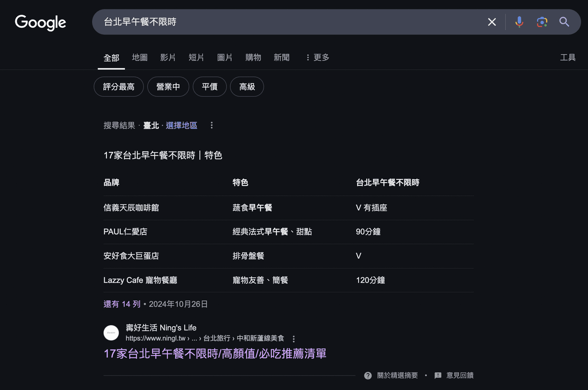Select the 信義天辰咖啡館 cell
The height and width of the screenshot is (390, 588).
coord(131,208)
